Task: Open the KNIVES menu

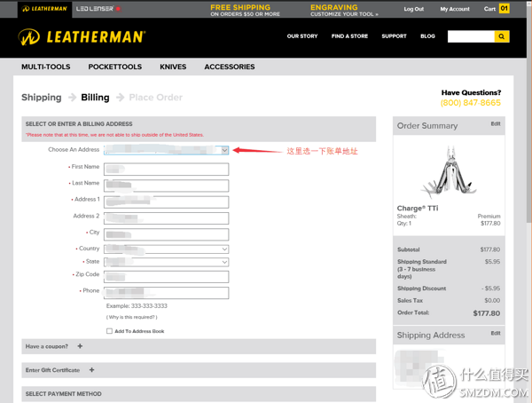Action: (x=173, y=67)
